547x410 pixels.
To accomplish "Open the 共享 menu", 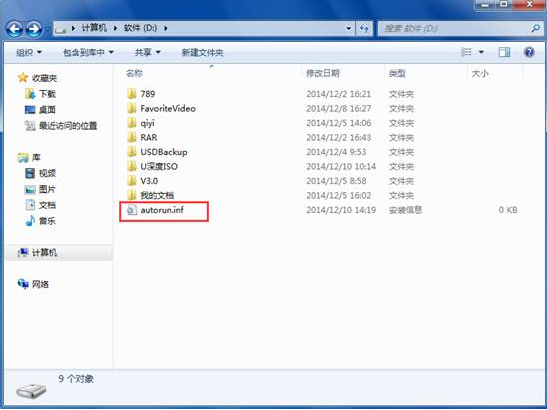I will [x=148, y=53].
